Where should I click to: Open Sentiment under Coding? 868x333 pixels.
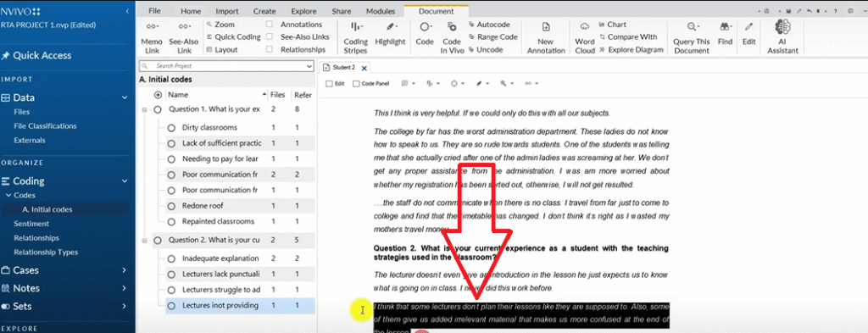31,224
